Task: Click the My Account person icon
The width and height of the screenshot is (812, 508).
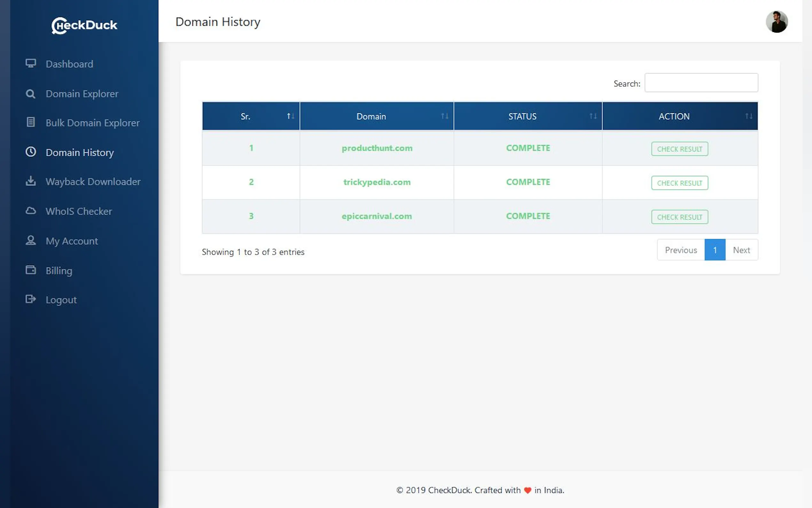Action: click(31, 240)
